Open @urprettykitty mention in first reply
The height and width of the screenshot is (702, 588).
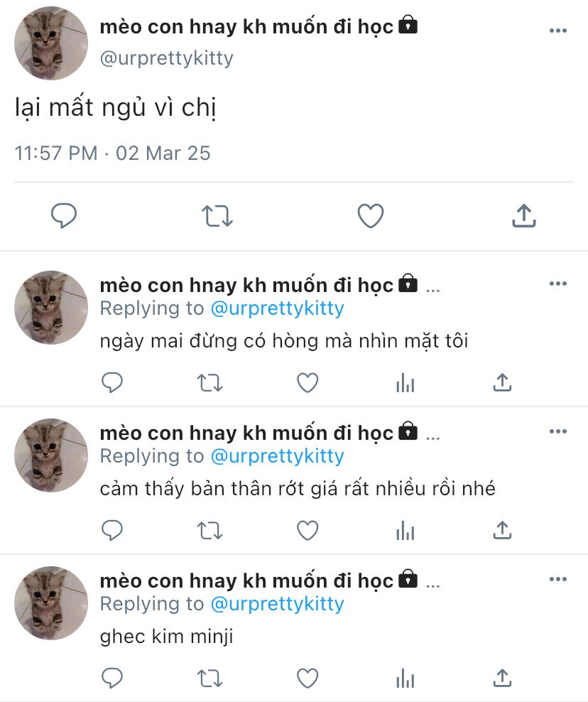point(277,308)
